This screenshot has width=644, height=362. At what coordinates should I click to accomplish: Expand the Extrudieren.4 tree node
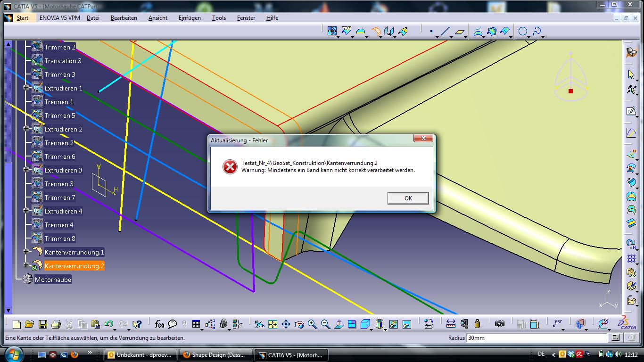pos(26,211)
